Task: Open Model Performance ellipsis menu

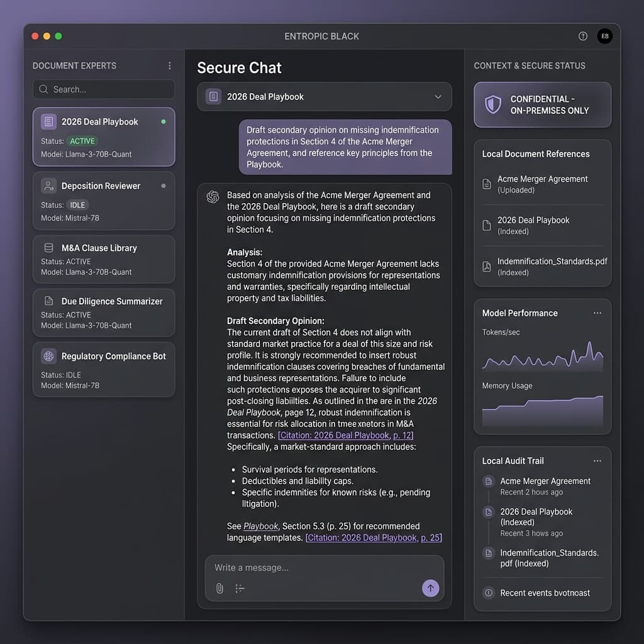Action: pyautogui.click(x=597, y=313)
